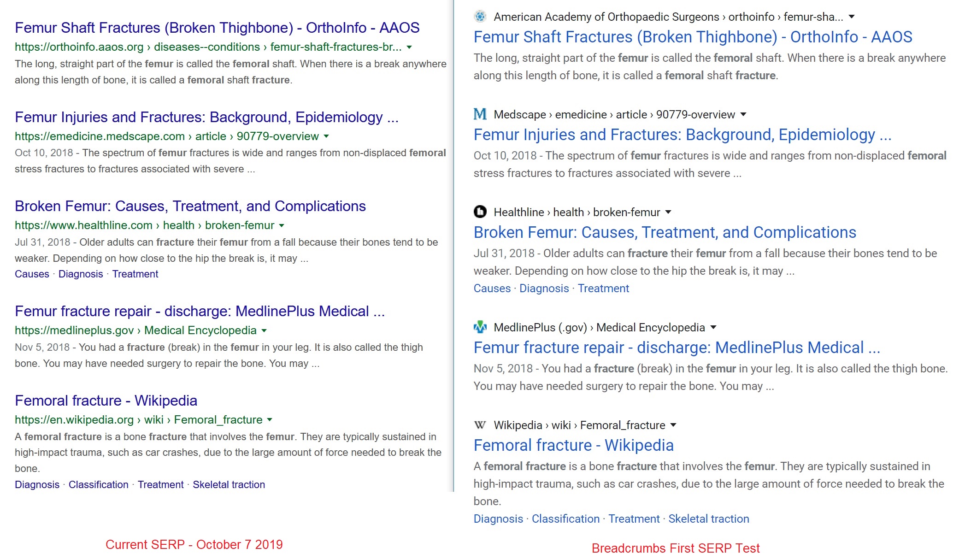The width and height of the screenshot is (965, 560).
Task: Click the MedlinePlus favicon
Action: click(x=480, y=327)
